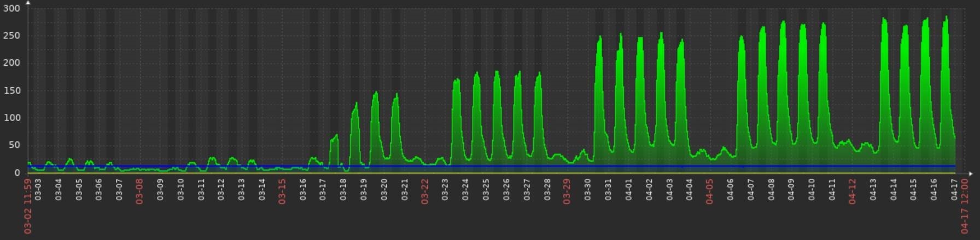
Task: Click the 03-21 date label
Action: 404,189
